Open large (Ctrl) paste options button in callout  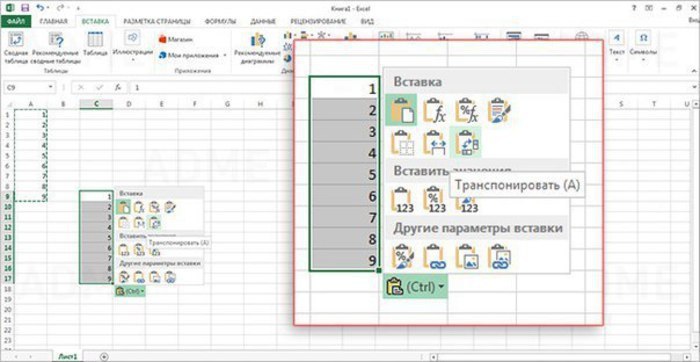point(415,287)
